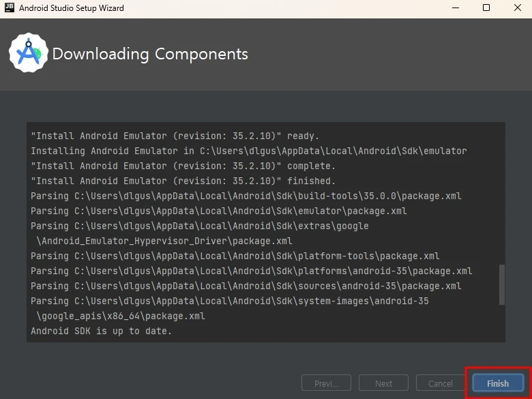Close the Setup Wizard window
The height and width of the screenshot is (399, 532).
click(x=518, y=8)
